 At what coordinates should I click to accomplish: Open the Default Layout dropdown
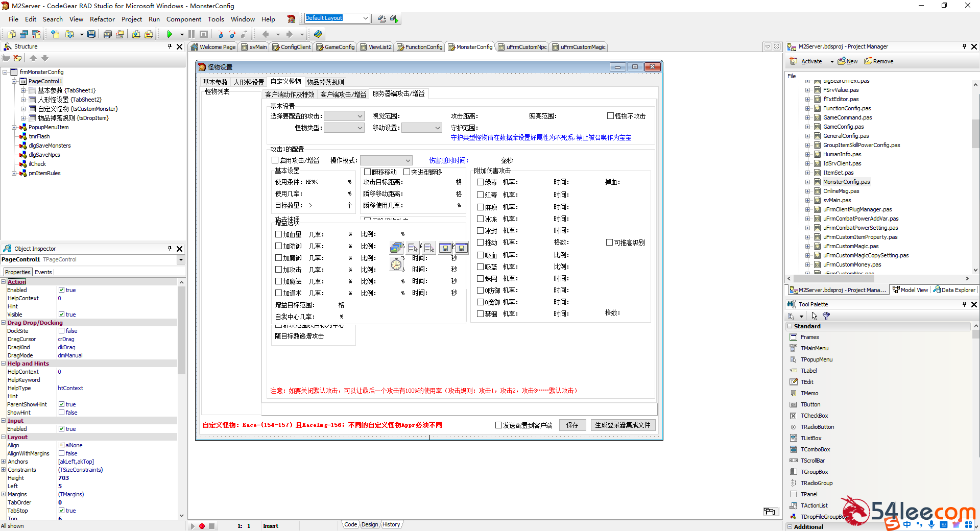tap(366, 18)
